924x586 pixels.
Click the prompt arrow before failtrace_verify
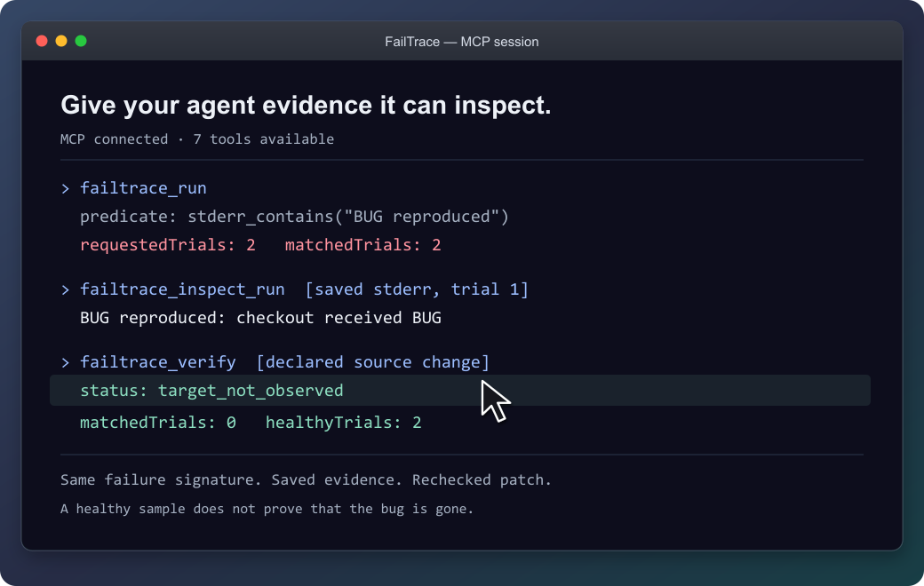[66, 363]
